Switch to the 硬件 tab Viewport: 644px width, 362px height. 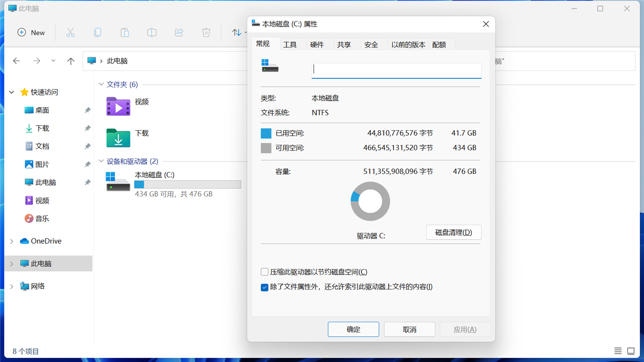coord(317,45)
